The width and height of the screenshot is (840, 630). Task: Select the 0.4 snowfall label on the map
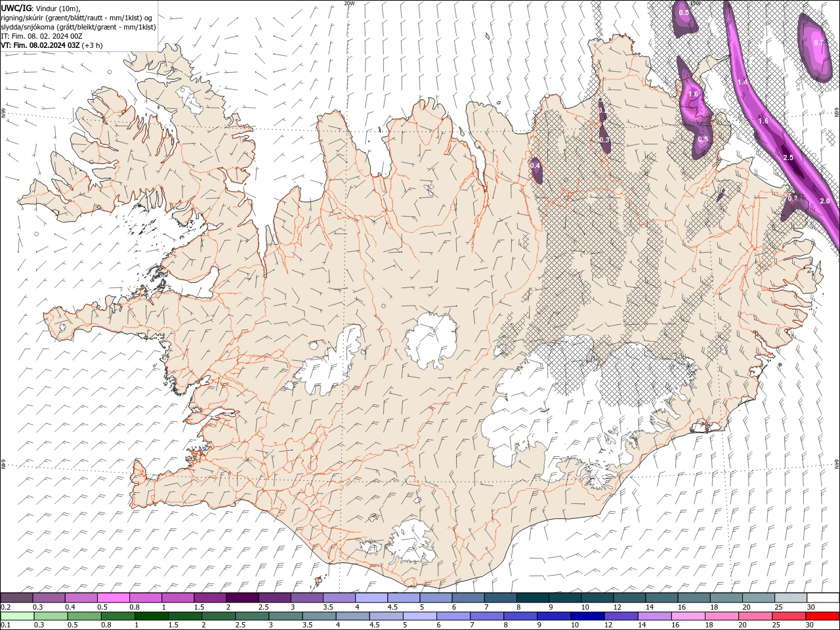point(535,166)
